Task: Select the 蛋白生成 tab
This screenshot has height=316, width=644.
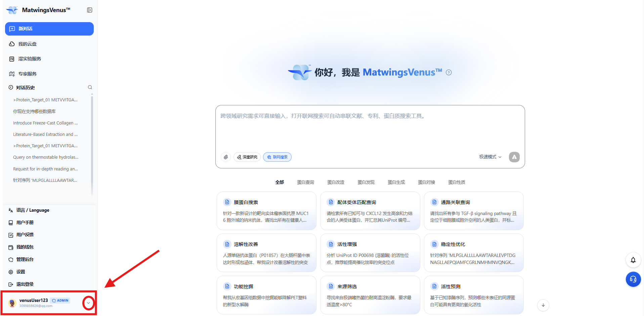Action: coord(396,182)
